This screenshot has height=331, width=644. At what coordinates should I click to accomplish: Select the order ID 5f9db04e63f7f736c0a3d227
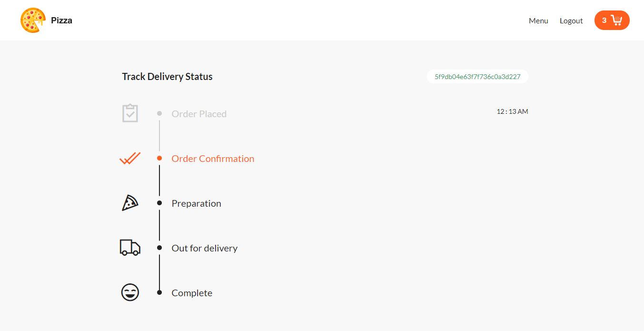pyautogui.click(x=477, y=76)
